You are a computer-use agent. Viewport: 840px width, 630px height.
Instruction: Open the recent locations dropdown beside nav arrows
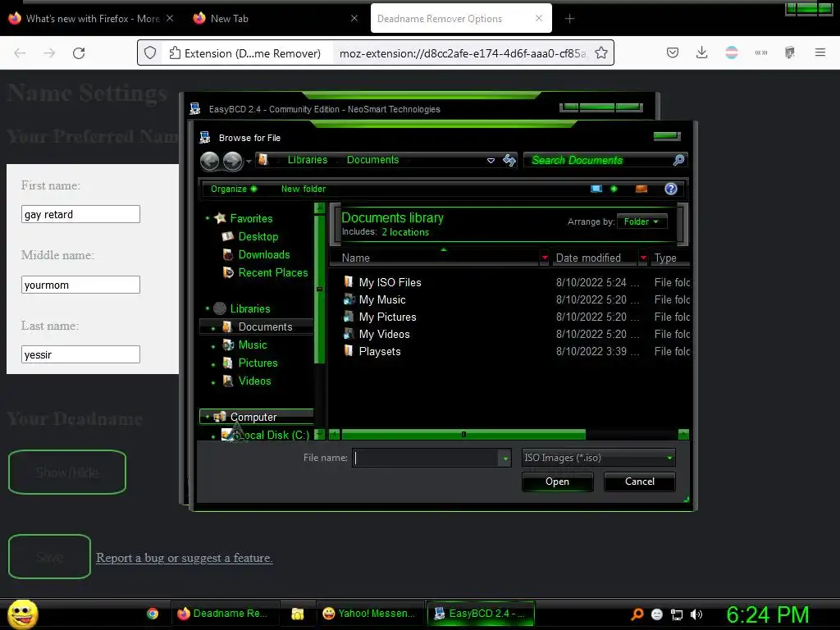(249, 162)
